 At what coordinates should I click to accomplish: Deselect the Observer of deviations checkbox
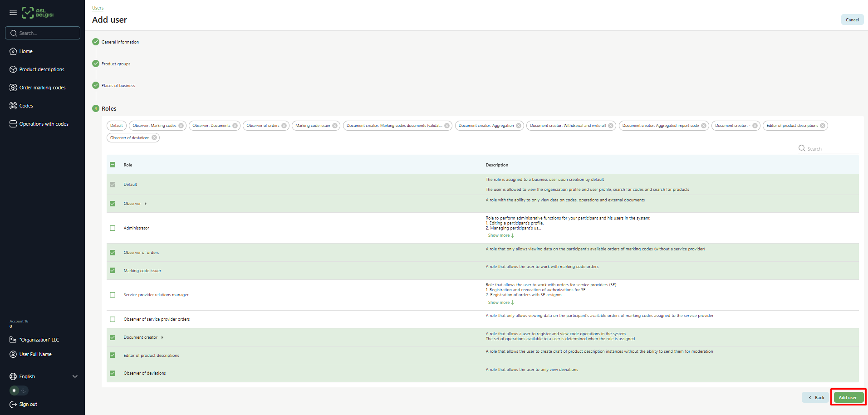point(112,373)
